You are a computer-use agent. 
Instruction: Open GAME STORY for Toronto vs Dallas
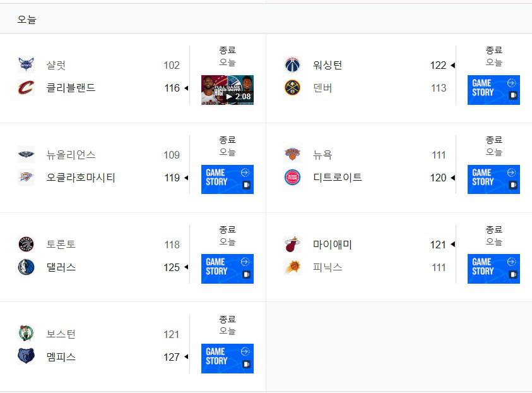point(227,269)
